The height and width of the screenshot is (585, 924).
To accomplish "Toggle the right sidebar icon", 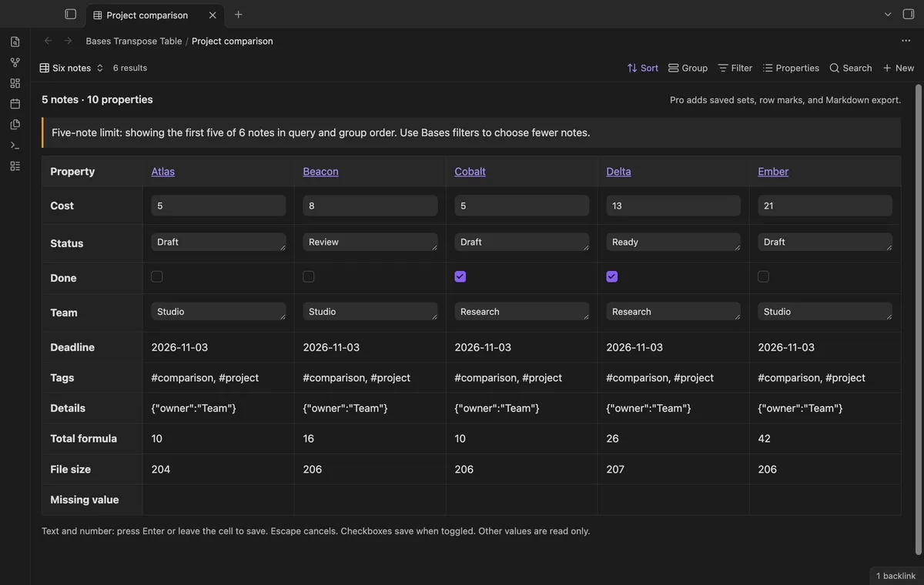I will (x=909, y=14).
